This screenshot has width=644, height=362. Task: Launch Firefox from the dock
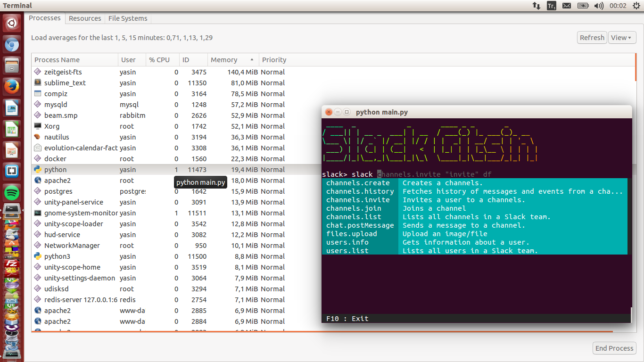coord(12,87)
